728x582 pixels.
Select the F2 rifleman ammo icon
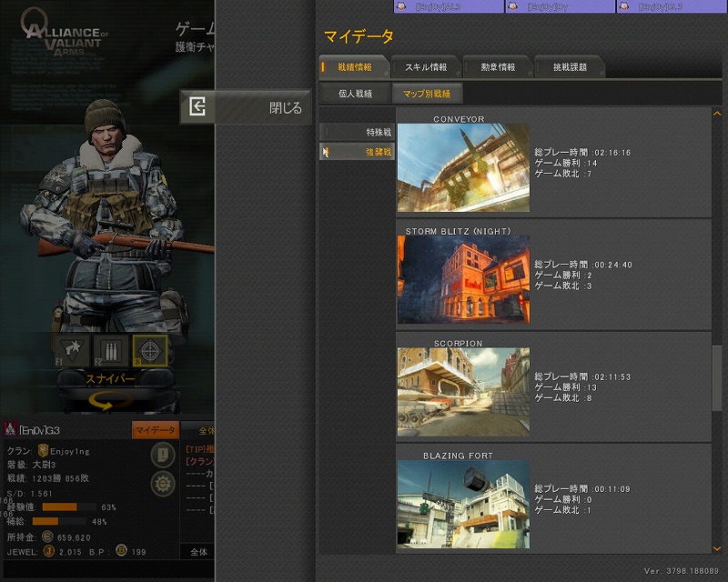111,350
